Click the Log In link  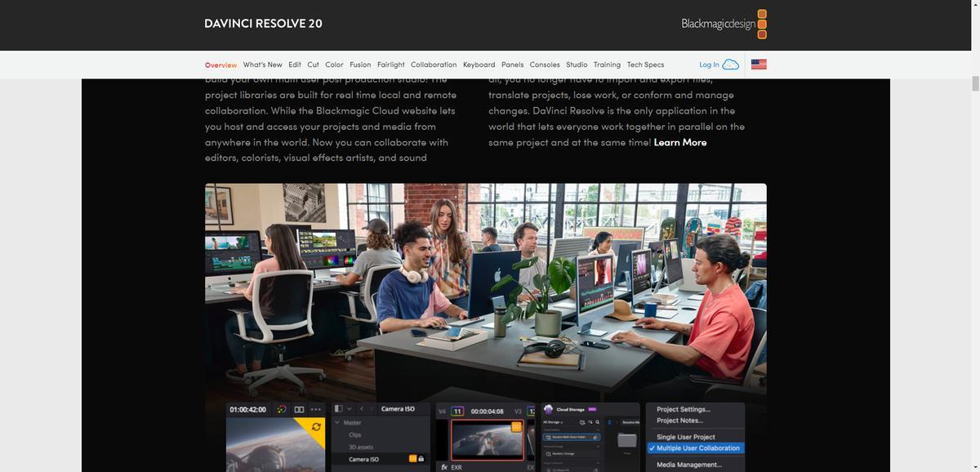709,65
